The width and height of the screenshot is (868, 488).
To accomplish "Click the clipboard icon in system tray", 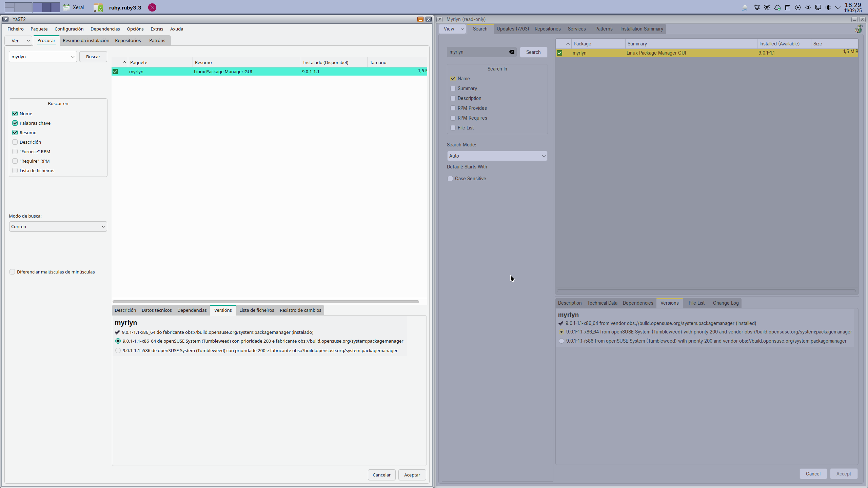I will click(788, 7).
